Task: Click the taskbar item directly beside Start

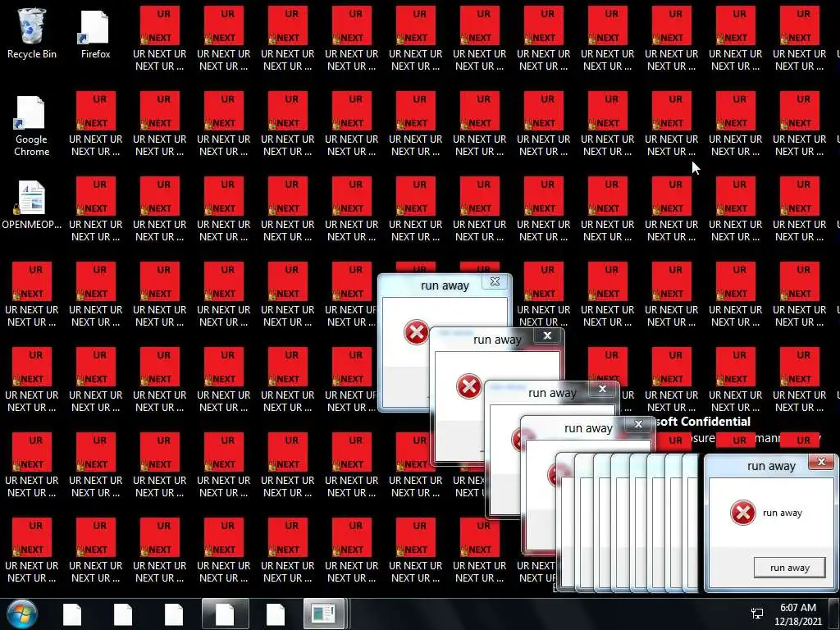Action: (x=72, y=614)
